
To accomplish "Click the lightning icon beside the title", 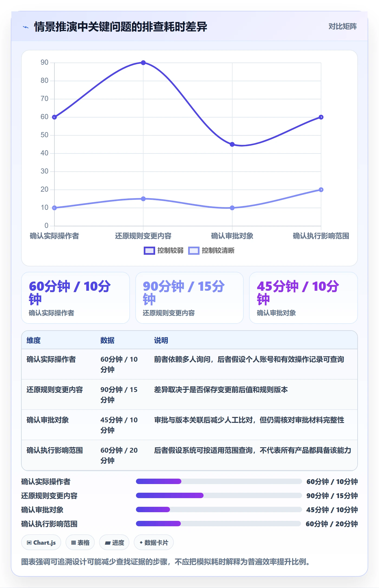I will (26, 27).
